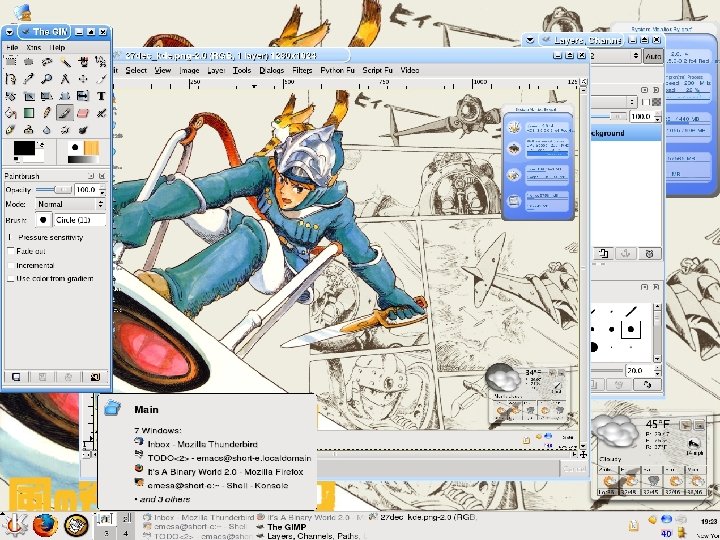Select the Shear tool

click(46, 96)
